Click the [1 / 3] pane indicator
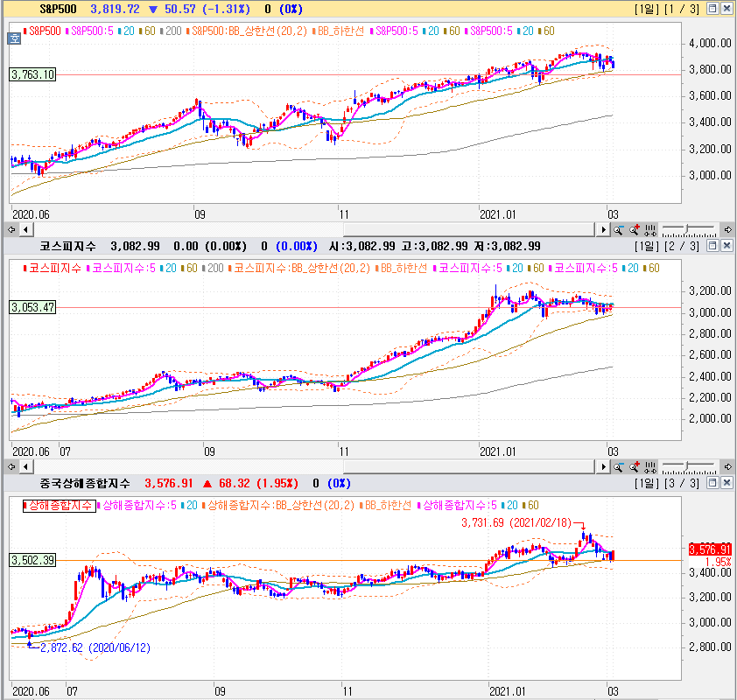This screenshot has width=737, height=700. 682,9
